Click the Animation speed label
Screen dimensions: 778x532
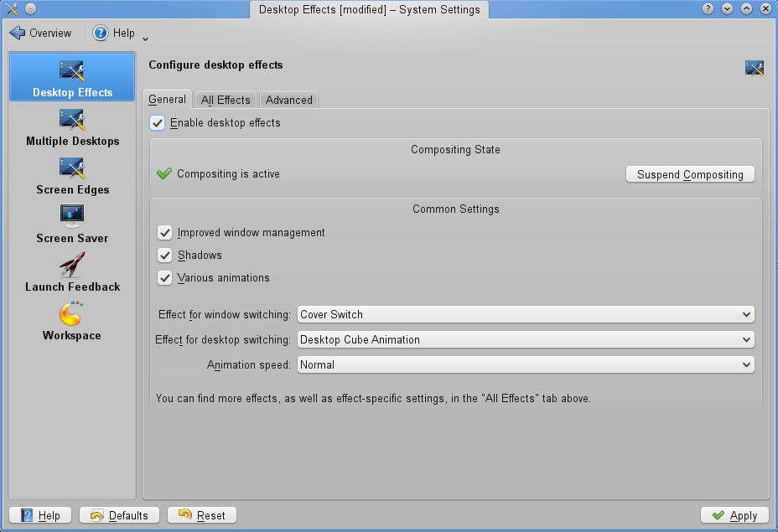coord(249,365)
